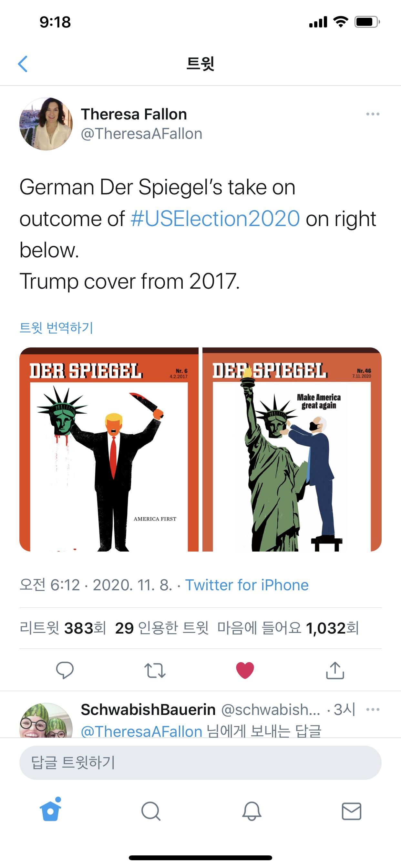View the 29 quote tweets

(162, 628)
